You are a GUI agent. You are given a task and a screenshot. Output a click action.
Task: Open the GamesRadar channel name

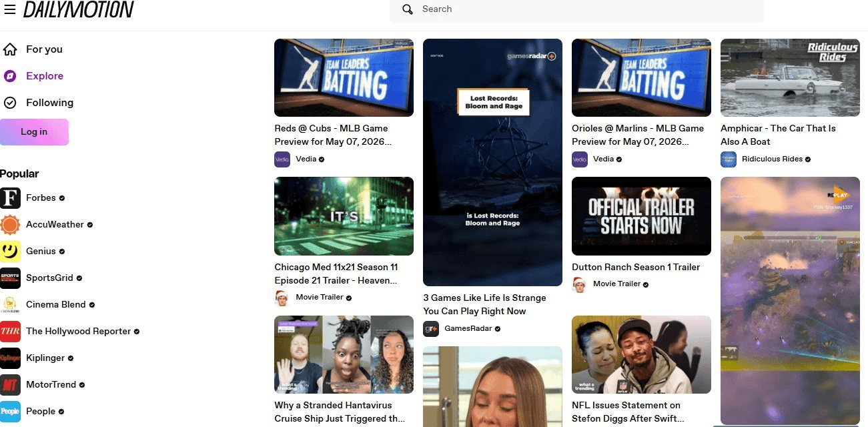click(468, 329)
